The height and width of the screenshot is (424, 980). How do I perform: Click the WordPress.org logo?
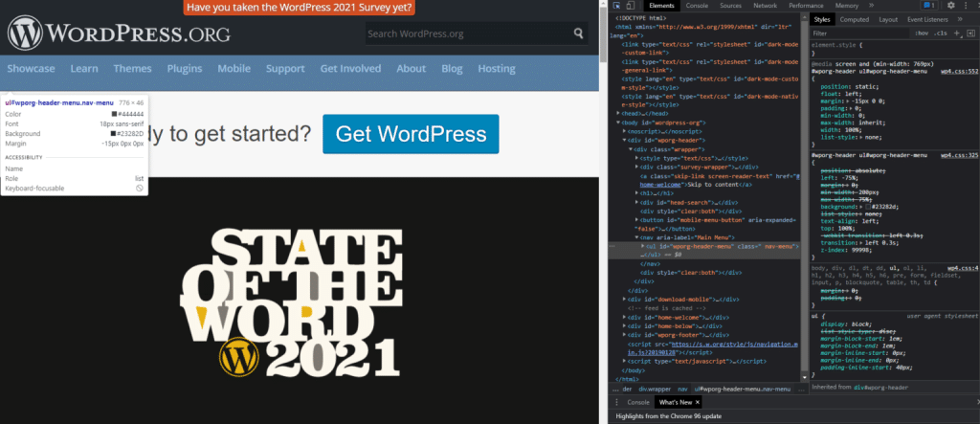coord(119,33)
